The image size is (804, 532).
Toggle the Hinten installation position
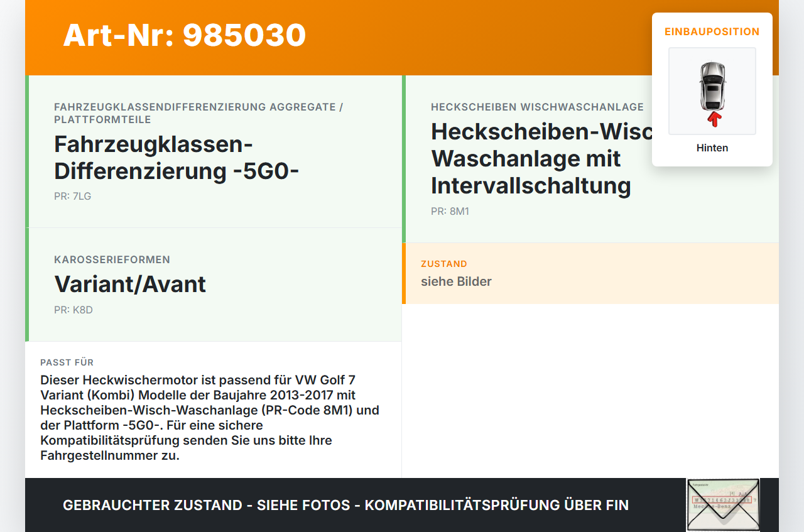pos(712,148)
